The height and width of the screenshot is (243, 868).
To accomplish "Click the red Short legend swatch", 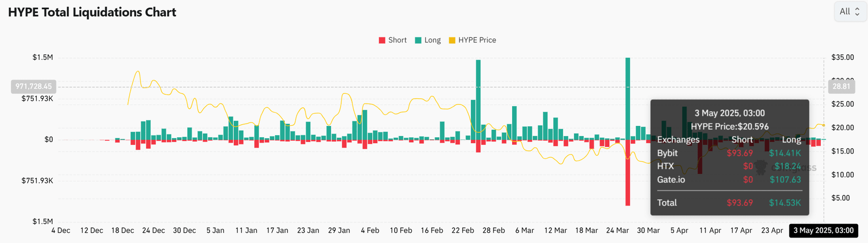I will [382, 40].
